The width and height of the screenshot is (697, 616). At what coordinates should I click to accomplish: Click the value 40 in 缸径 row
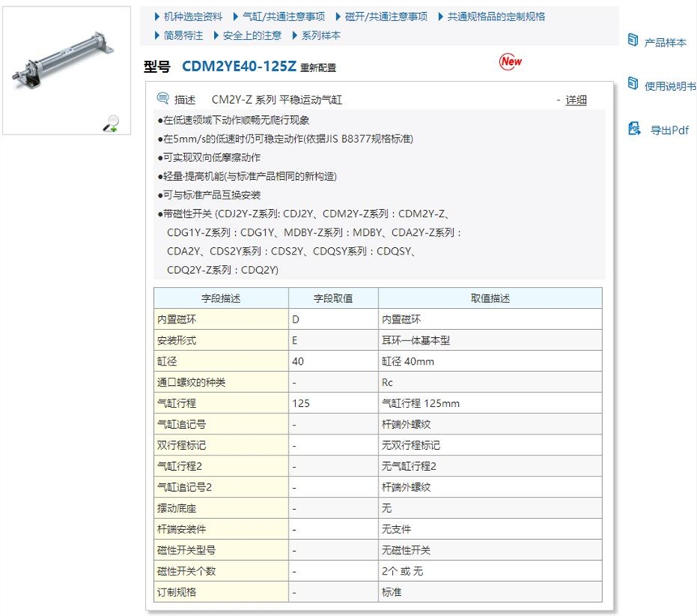[x=333, y=361]
